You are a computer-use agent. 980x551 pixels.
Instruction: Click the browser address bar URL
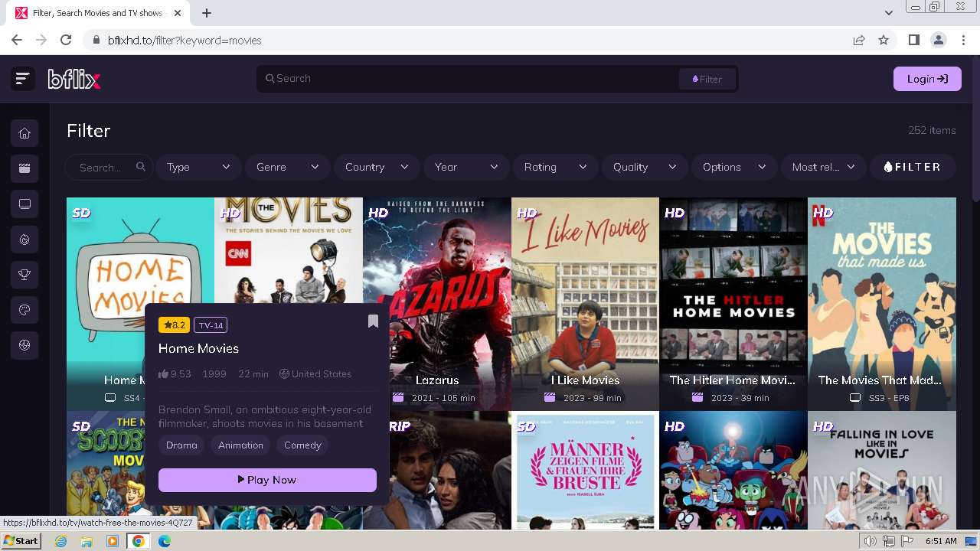(x=185, y=41)
